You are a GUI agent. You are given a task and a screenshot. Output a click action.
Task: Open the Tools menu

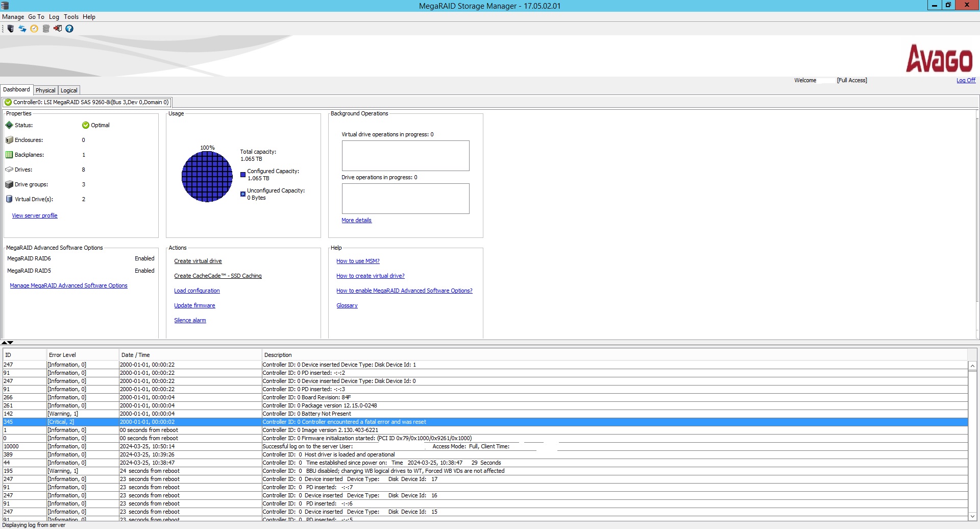[x=71, y=17]
